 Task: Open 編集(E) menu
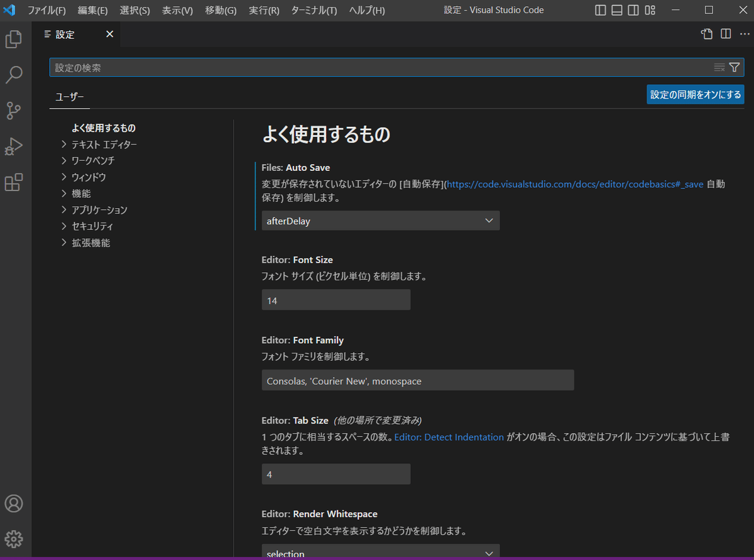click(x=93, y=10)
